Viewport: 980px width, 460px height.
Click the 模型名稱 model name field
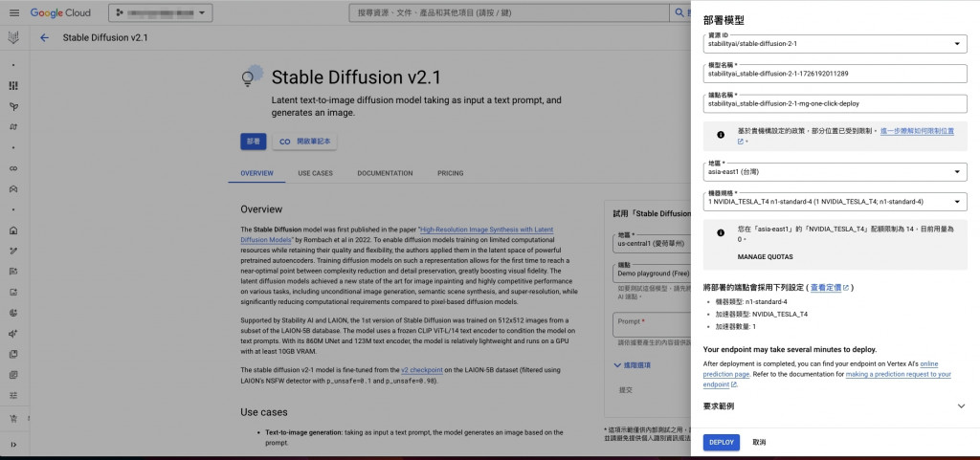point(835,74)
